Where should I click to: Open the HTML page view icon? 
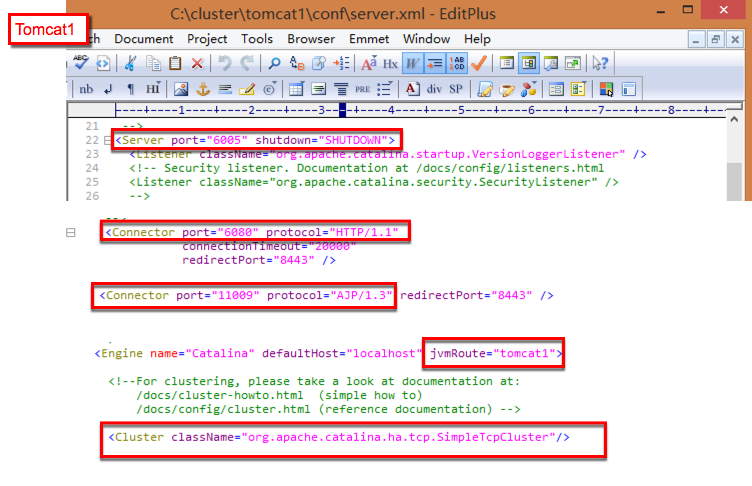(103, 63)
